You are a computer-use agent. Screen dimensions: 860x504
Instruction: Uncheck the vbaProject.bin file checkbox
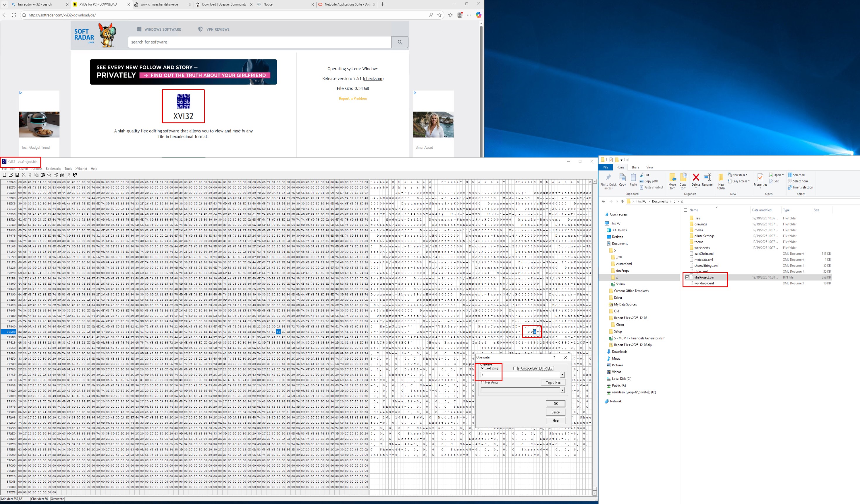click(x=687, y=277)
